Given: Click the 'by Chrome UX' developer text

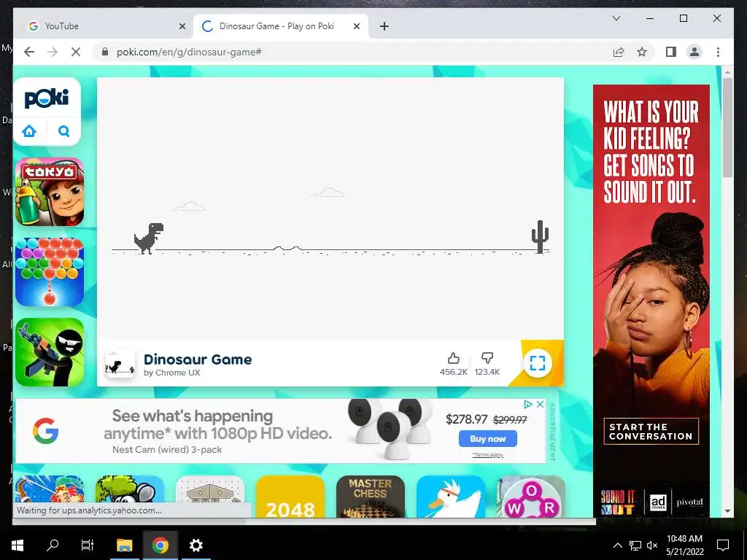Looking at the screenshot, I should coord(172,373).
